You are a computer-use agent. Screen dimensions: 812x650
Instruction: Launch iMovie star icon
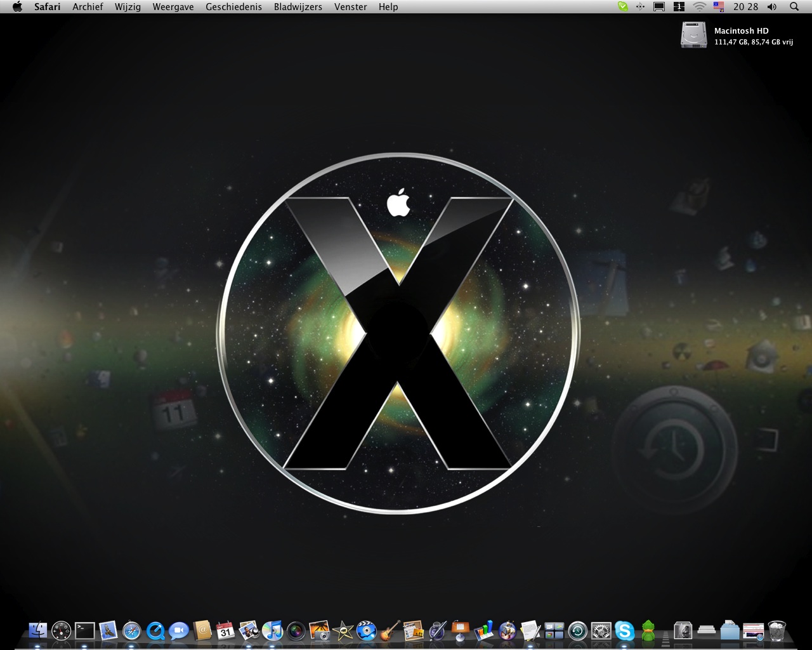(x=343, y=630)
